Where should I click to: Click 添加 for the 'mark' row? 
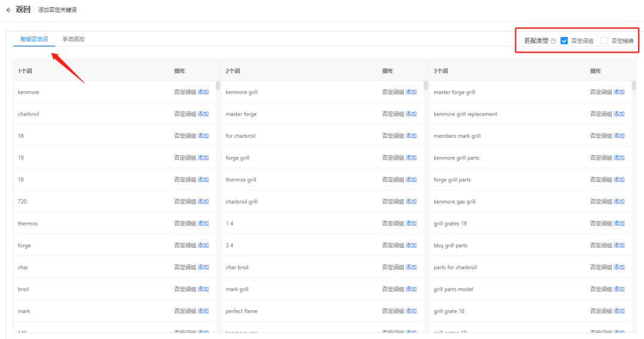click(203, 311)
